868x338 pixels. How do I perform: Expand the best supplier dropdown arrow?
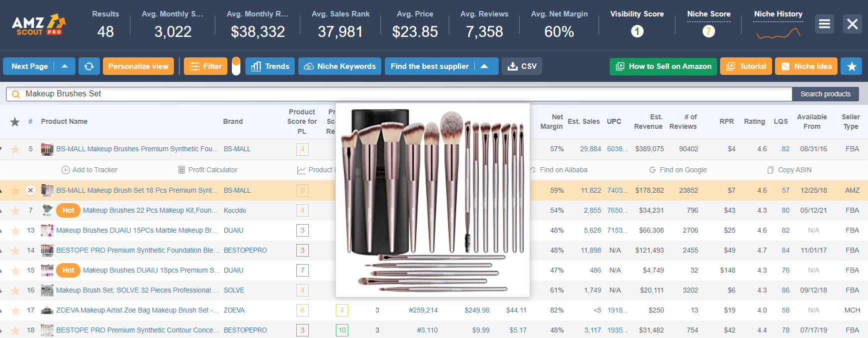point(484,66)
